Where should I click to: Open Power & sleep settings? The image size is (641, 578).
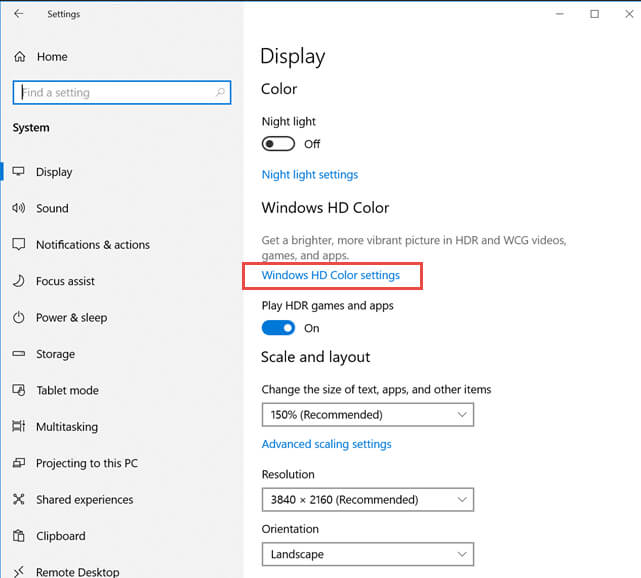click(72, 317)
